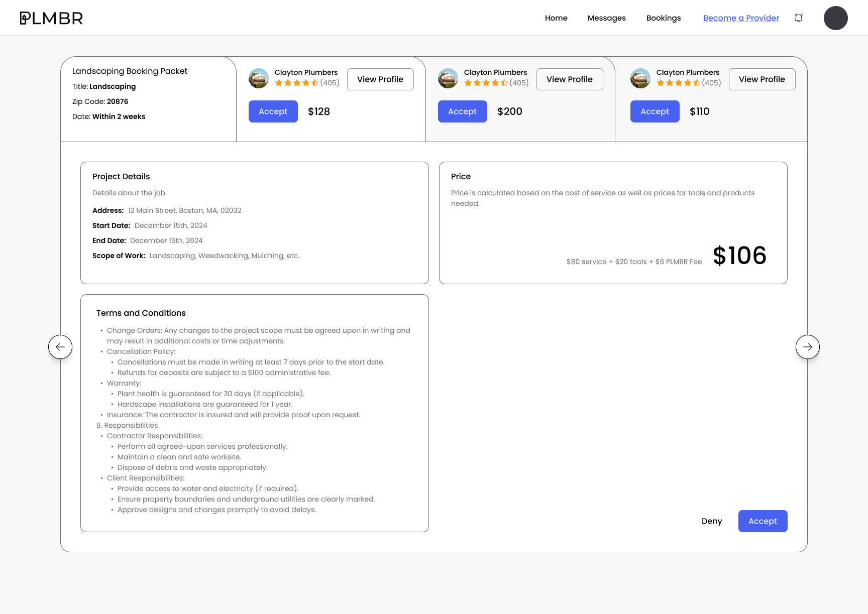Image resolution: width=868 pixels, height=614 pixels.
Task: View Profile for the $200 provider
Action: coord(570,79)
